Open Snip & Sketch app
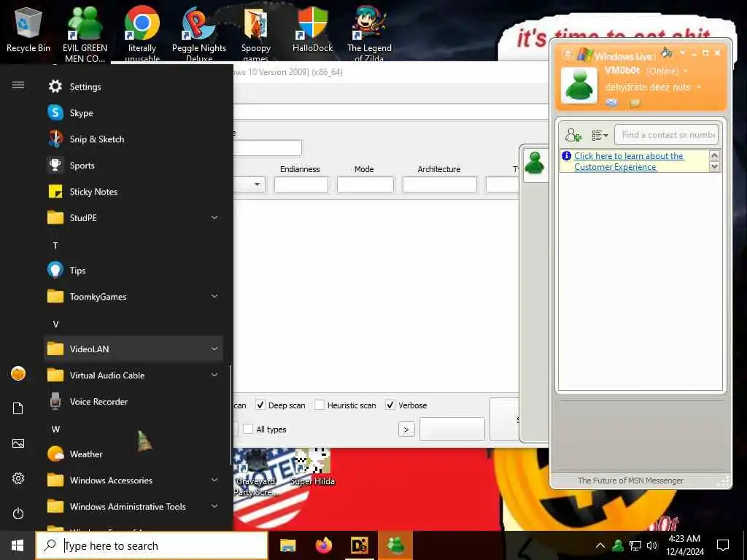747x560 pixels. point(133,139)
